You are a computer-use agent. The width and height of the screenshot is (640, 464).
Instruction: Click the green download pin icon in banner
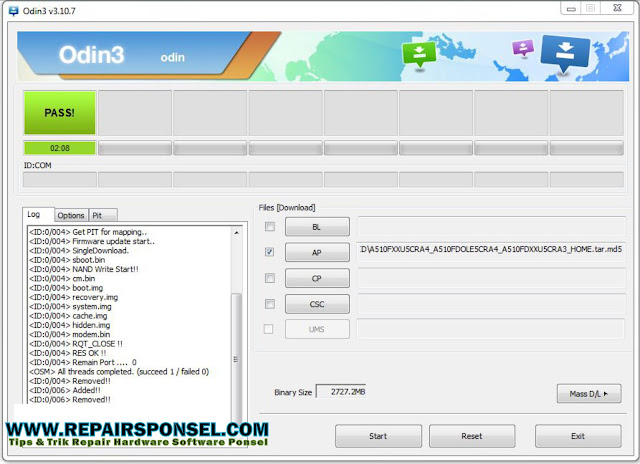[419, 55]
